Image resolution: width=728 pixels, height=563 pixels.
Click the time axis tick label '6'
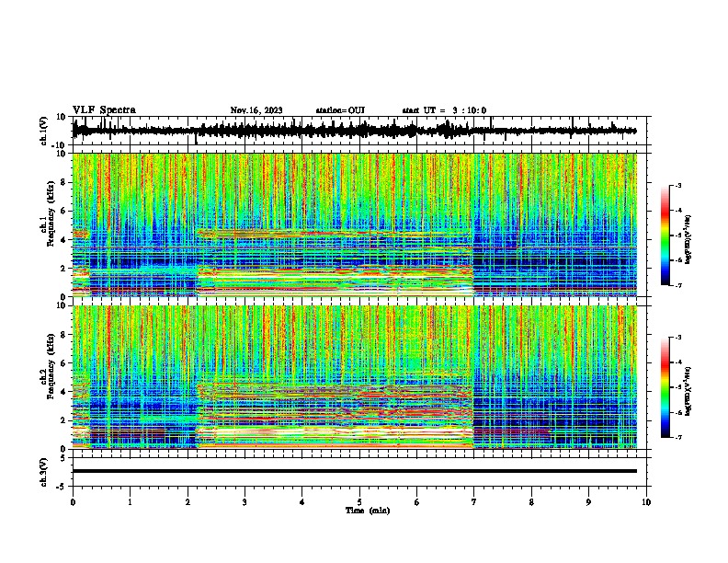click(x=417, y=502)
